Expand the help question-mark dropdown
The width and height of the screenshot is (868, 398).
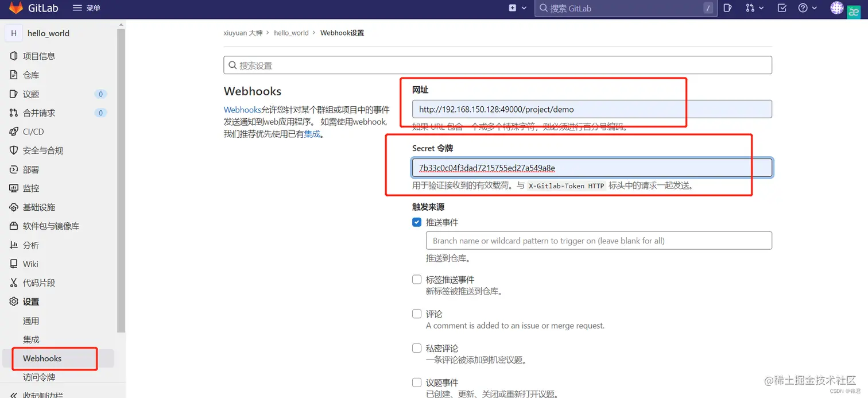(806, 8)
